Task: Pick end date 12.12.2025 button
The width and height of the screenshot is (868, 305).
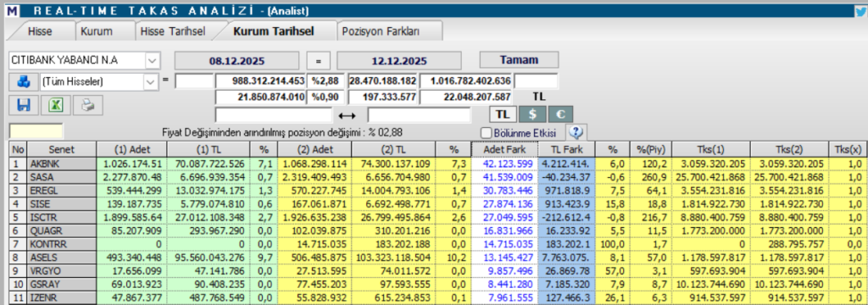Action: click(x=399, y=61)
